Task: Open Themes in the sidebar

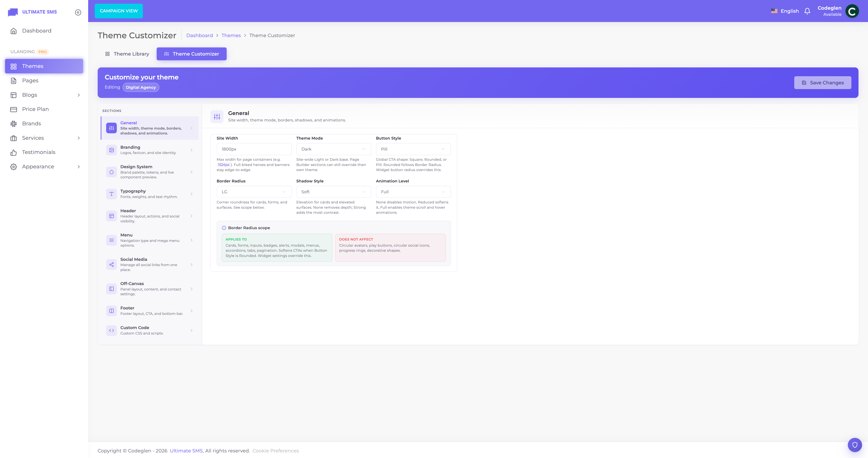Action: click(x=44, y=66)
